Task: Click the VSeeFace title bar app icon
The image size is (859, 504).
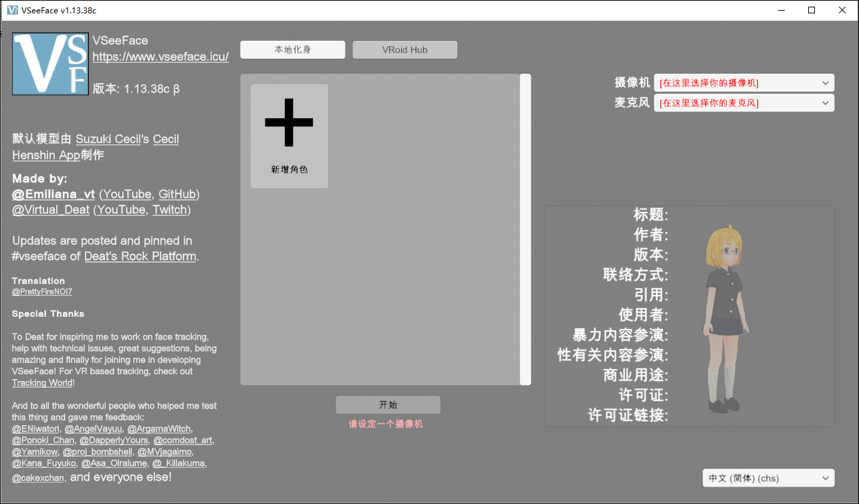Action: click(11, 10)
